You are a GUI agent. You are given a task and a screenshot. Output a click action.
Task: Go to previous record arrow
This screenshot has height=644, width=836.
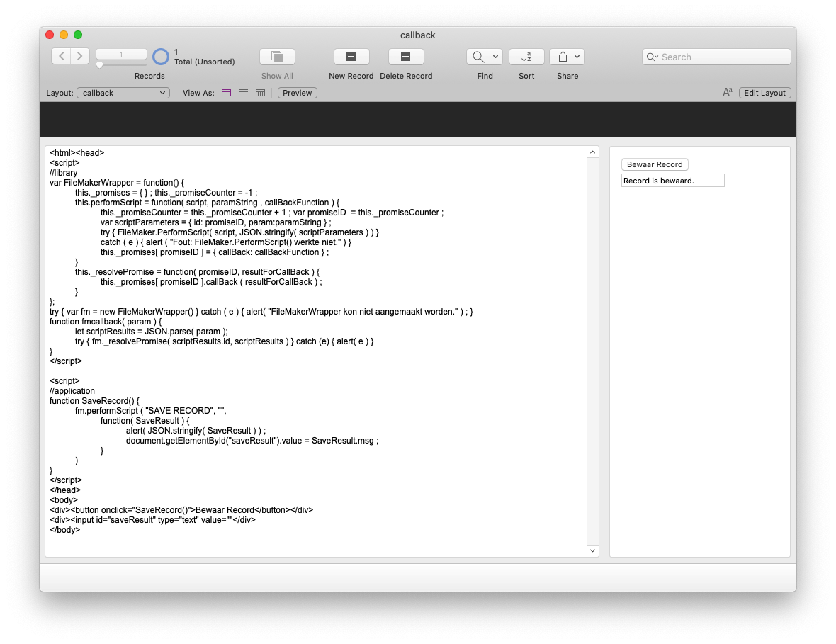pyautogui.click(x=62, y=56)
